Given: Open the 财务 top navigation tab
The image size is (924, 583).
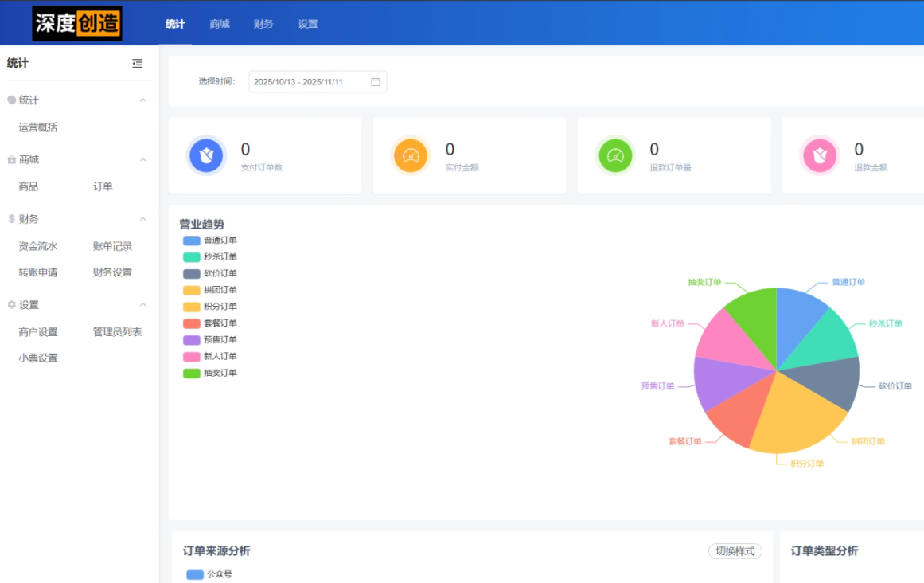Looking at the screenshot, I should tap(263, 24).
